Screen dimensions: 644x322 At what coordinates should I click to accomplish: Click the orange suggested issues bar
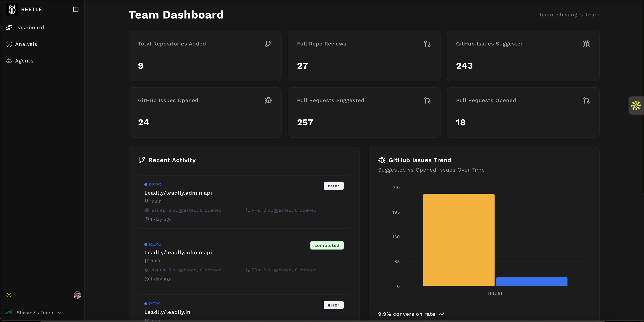(x=458, y=240)
